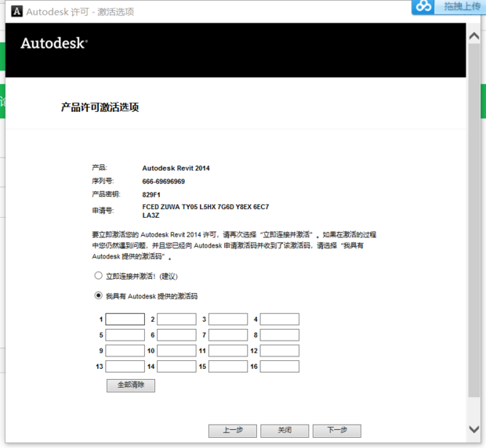Select activation code field 11
The width and height of the screenshot is (486, 448).
[x=228, y=351]
